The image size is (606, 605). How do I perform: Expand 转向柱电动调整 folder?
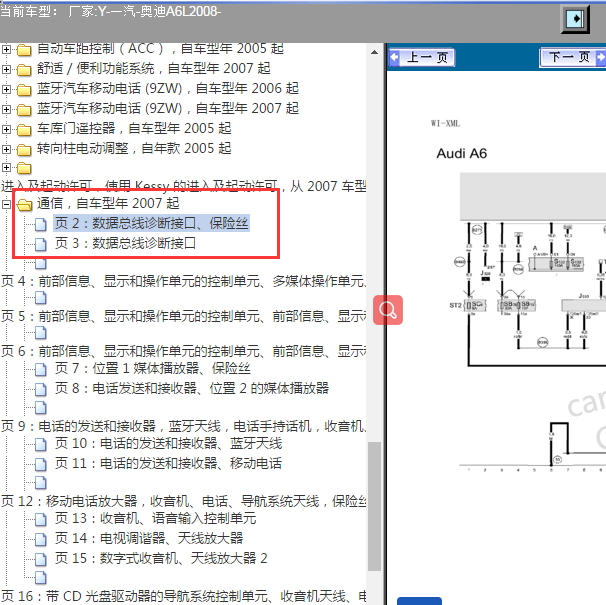[x=6, y=149]
